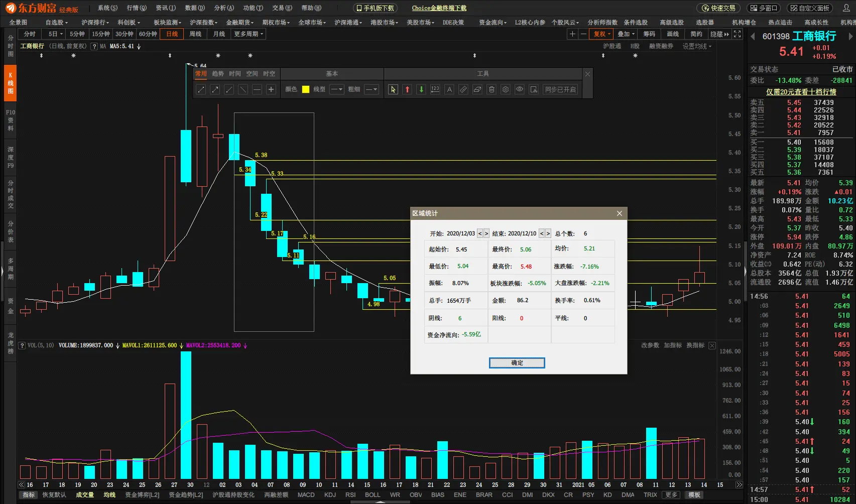
Task: Select the crosshair plus drawing tool
Action: click(271, 89)
